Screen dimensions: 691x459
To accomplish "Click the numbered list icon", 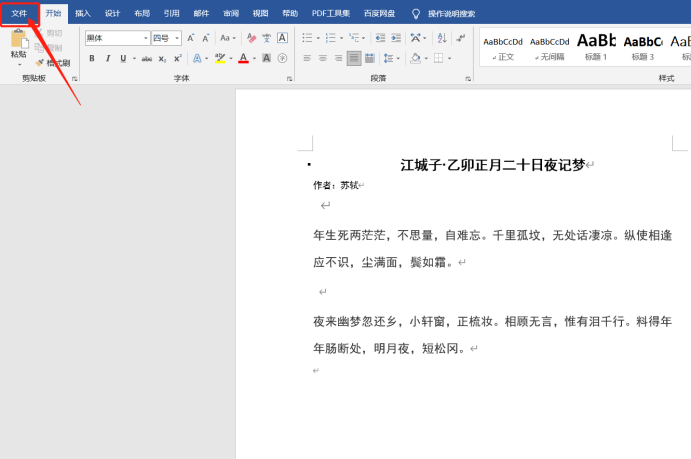I will (x=331, y=38).
